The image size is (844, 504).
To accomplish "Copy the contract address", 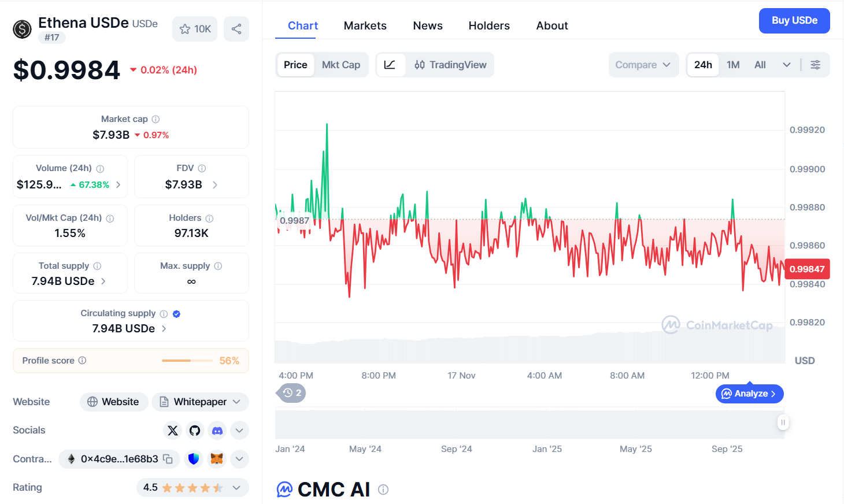I will point(168,459).
